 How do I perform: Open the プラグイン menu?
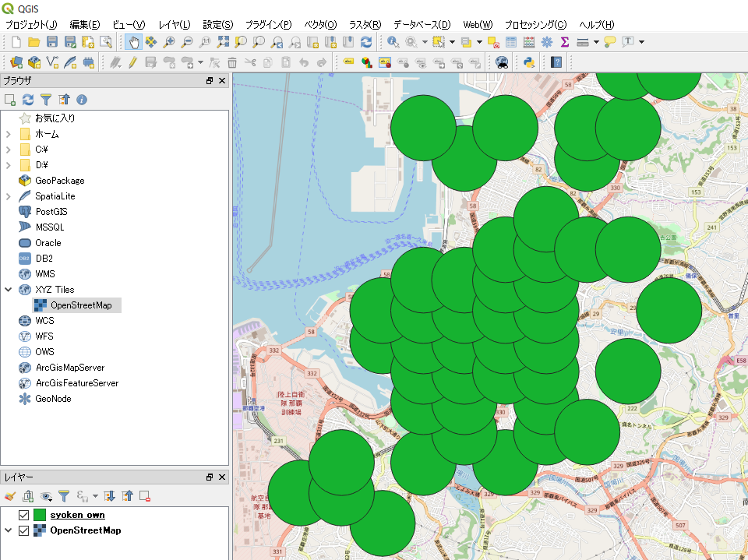268,25
